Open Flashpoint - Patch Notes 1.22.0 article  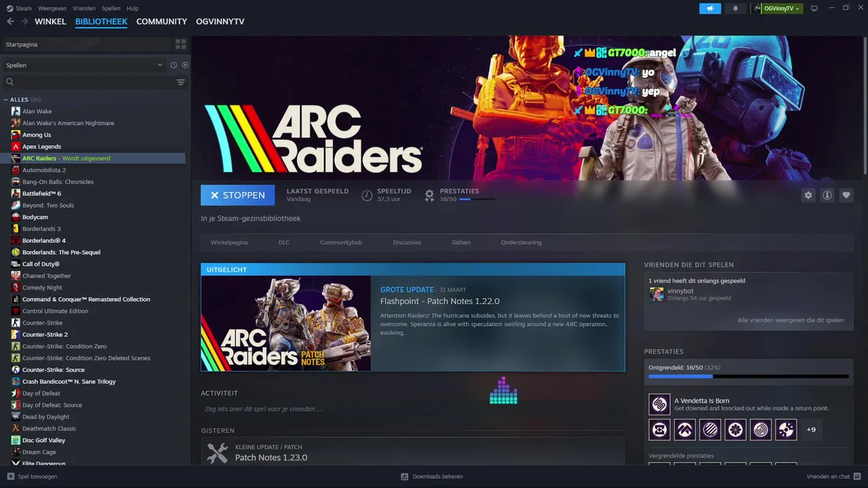pos(439,301)
